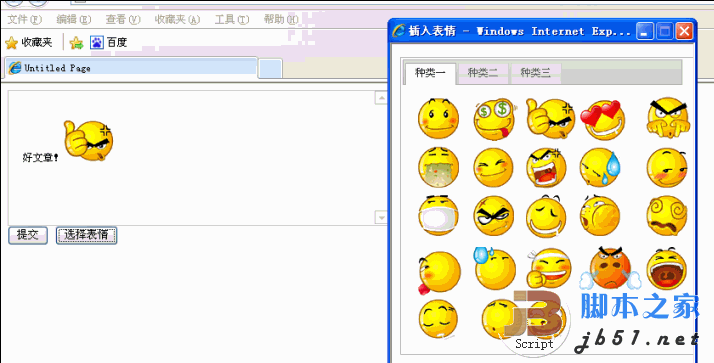Viewport: 714px width, 363px height.
Task: Open the 编辑(E) menu
Action: pos(74,19)
